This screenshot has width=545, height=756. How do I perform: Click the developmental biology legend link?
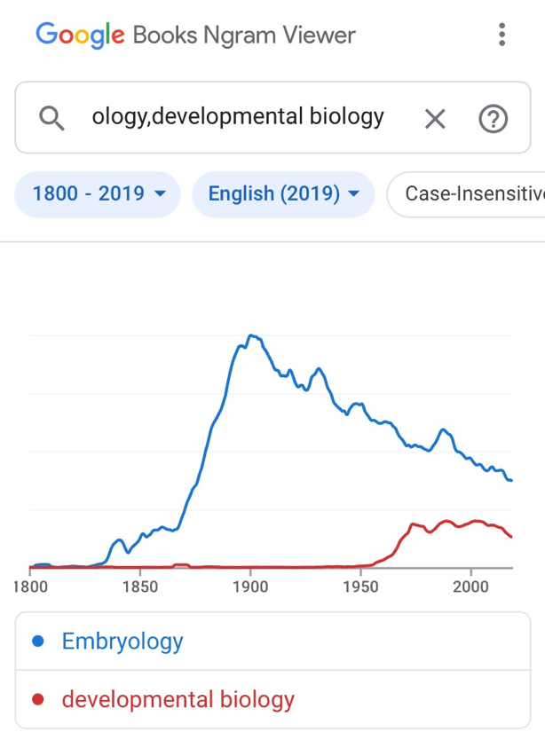pos(178,699)
